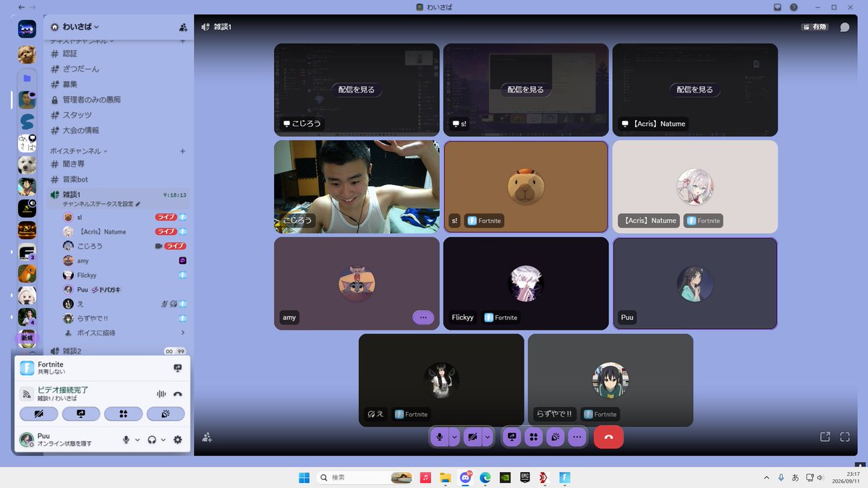
Task: Click the Discord home icon in server list
Action: click(x=27, y=30)
